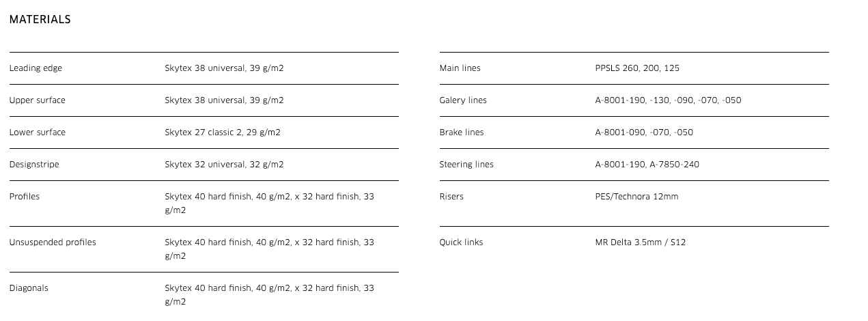Click the Leading edge row label
The image size is (868, 321).
(36, 68)
